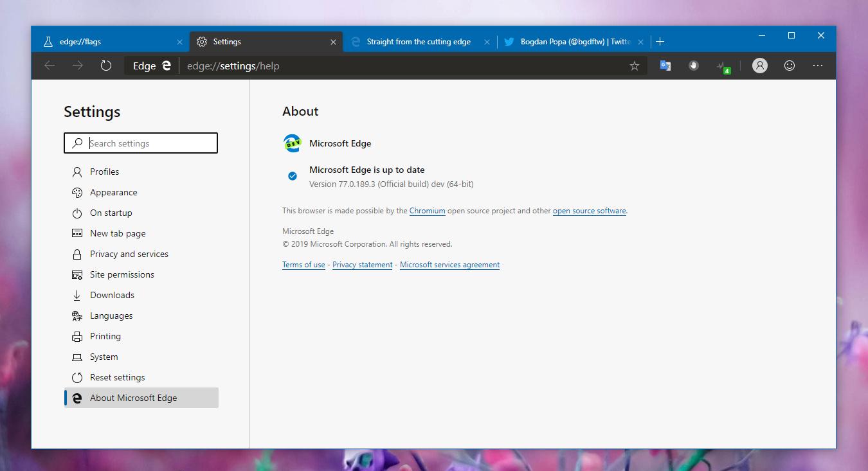Screen dimensions: 868x471
Task: Open the translate extension icon
Action: [665, 66]
